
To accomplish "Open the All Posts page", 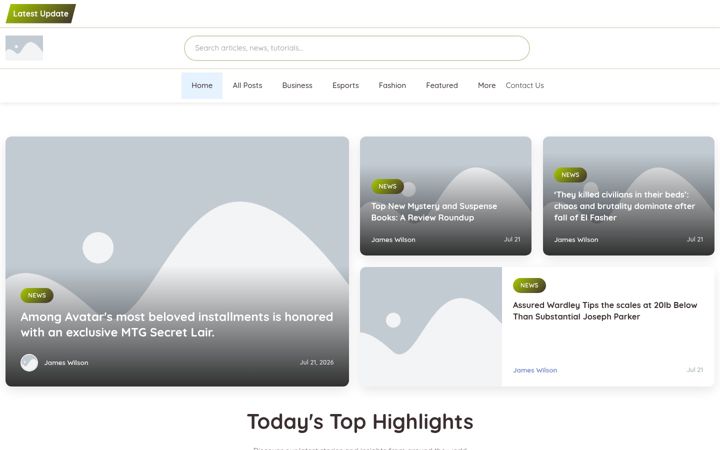I will point(248,85).
